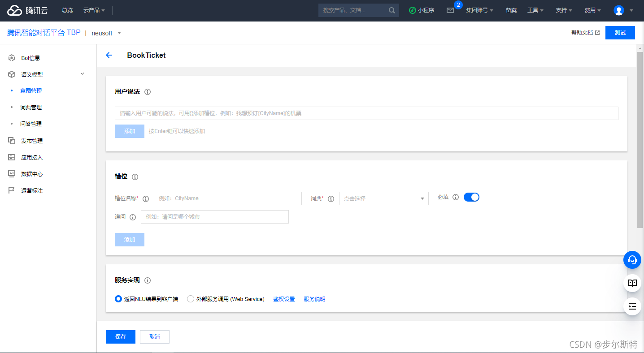Image resolution: width=644 pixels, height=353 pixels.
Task: Focus the 槽位名称 input field
Action: [228, 198]
